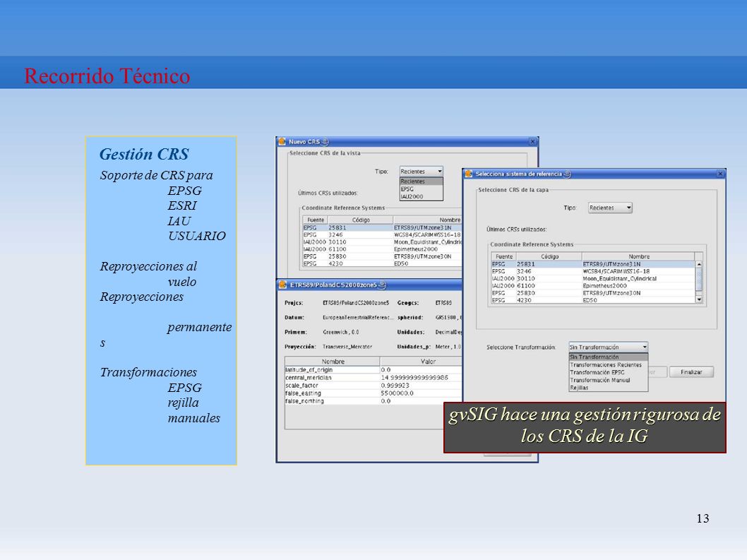
Task: Pick Transformación Manual from the transformation list
Action: [609, 380]
